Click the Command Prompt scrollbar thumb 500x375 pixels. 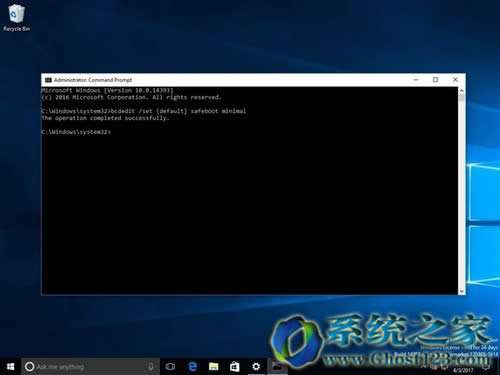tap(462, 98)
